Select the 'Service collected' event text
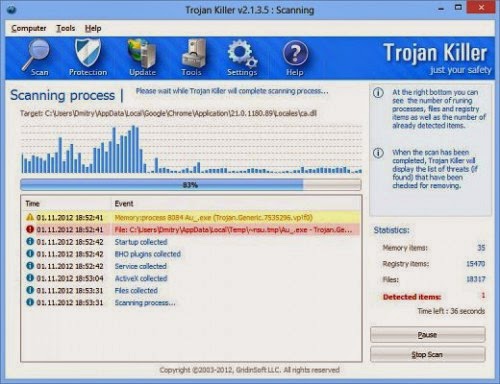This screenshot has width=500, height=384. 140,266
